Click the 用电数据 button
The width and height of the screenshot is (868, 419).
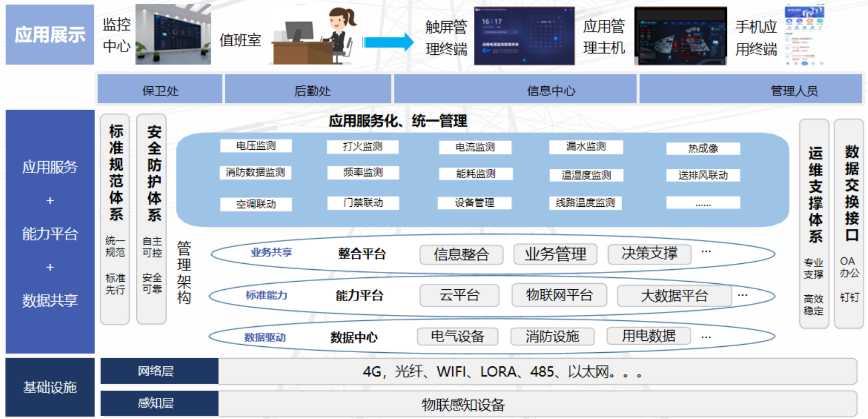coord(649,337)
